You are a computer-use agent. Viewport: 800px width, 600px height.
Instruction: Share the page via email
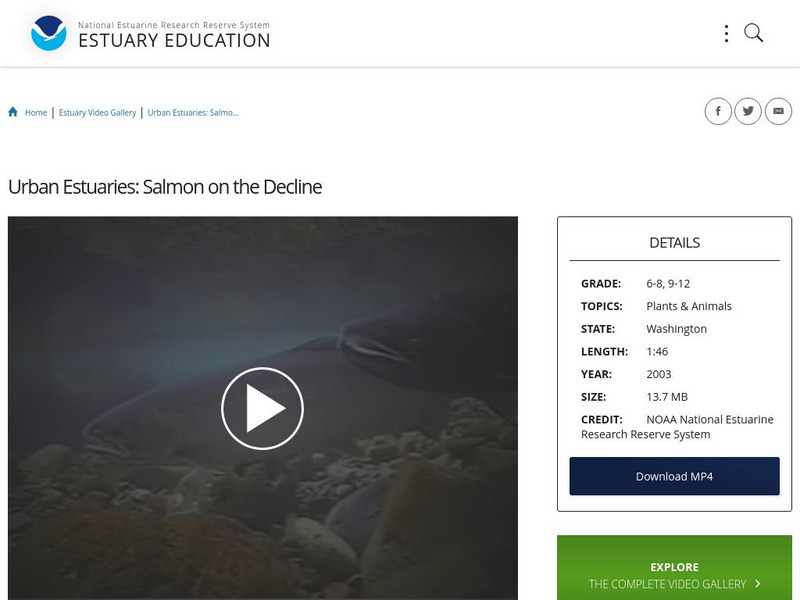(778, 111)
